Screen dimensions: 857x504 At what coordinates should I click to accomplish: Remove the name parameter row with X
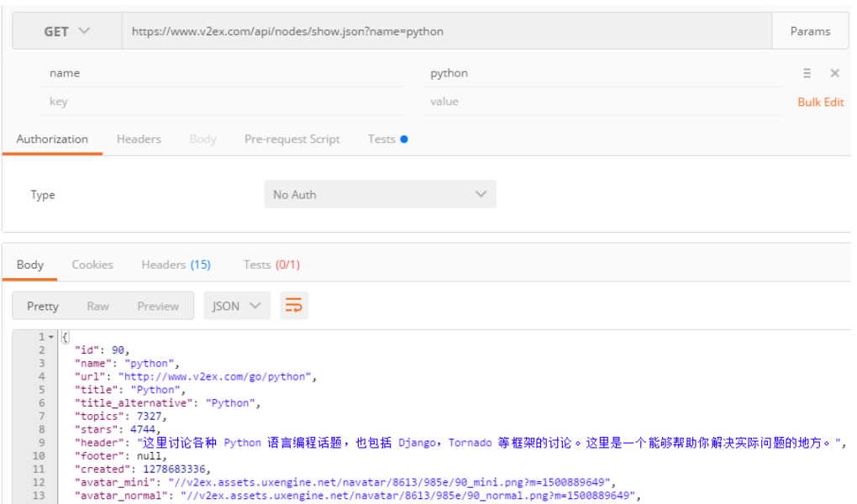point(834,73)
